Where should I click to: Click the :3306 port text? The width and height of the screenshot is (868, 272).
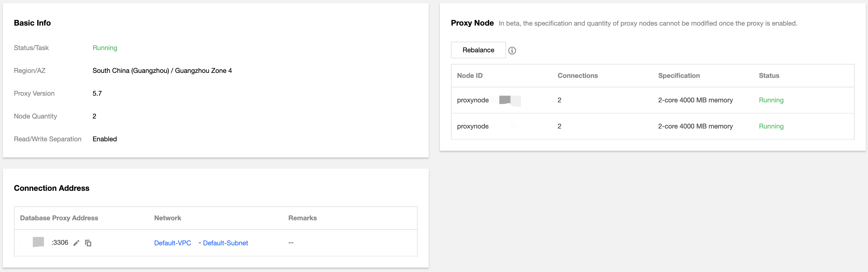coord(60,243)
